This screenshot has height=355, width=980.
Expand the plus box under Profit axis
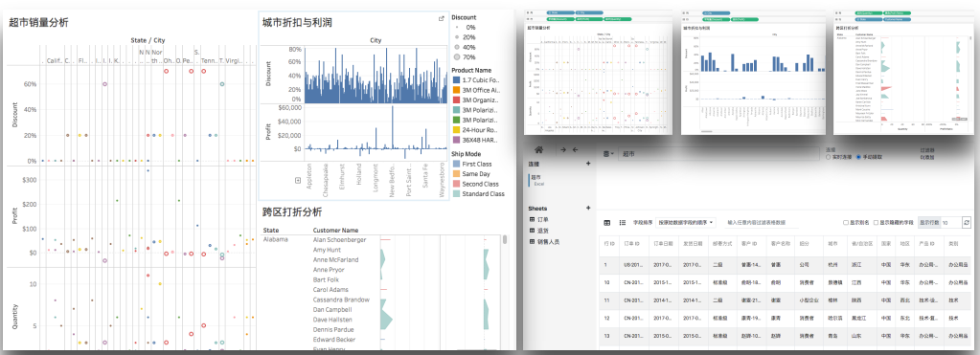[x=298, y=180]
